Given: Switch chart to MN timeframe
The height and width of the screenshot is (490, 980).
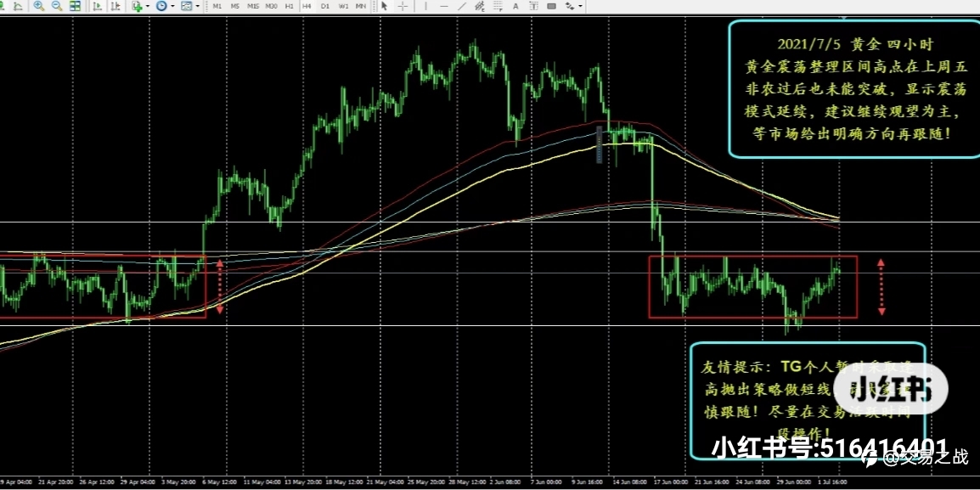Looking at the screenshot, I should coord(361,6).
